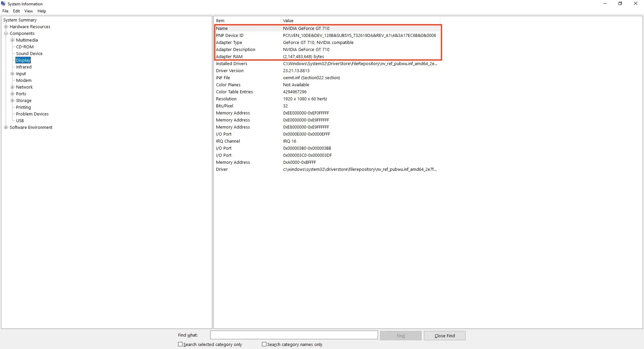Image resolution: width=644 pixels, height=349 pixels.
Task: Select the CD-ROM category
Action: (x=25, y=47)
